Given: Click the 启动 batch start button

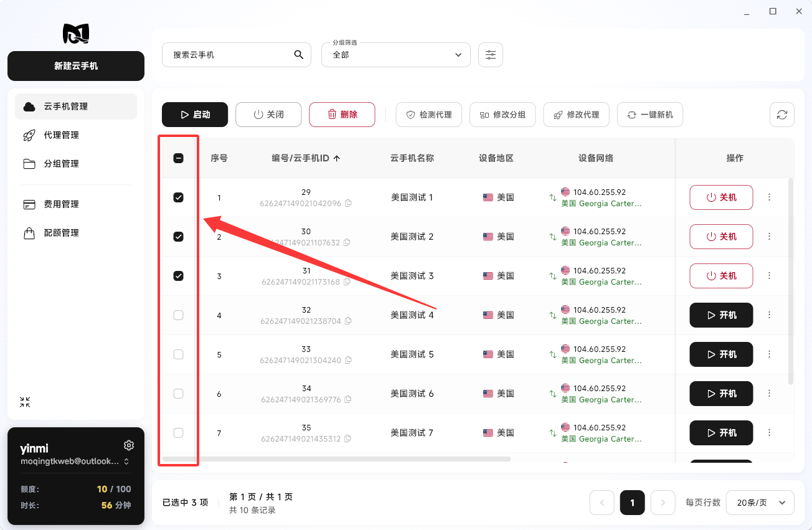Looking at the screenshot, I should (x=195, y=115).
